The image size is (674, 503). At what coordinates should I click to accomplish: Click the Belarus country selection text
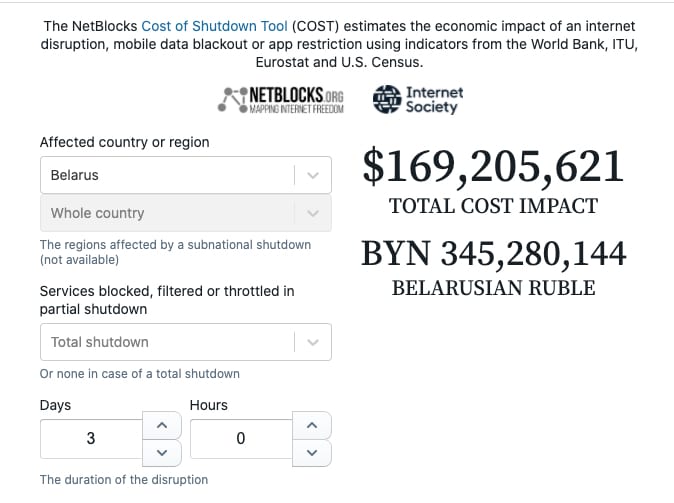point(75,175)
